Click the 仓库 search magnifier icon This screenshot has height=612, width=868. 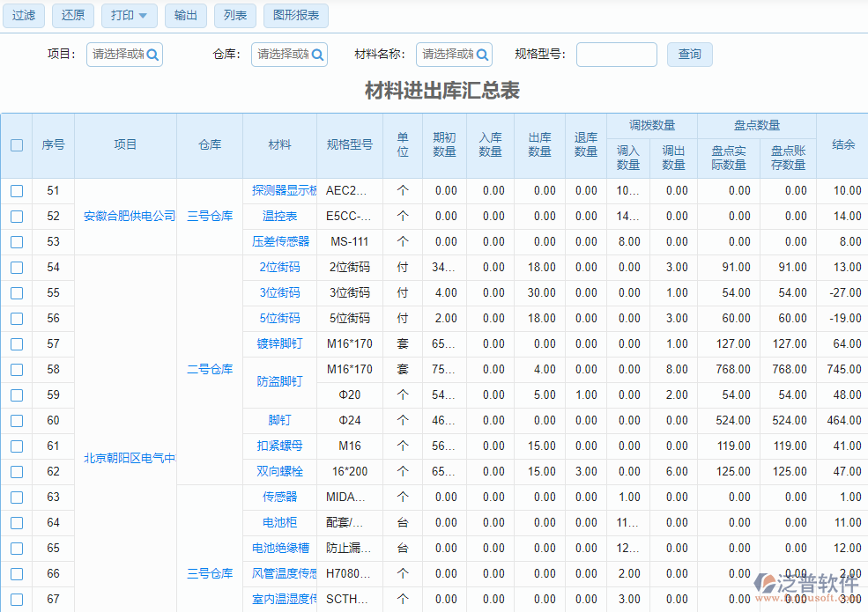click(x=319, y=54)
